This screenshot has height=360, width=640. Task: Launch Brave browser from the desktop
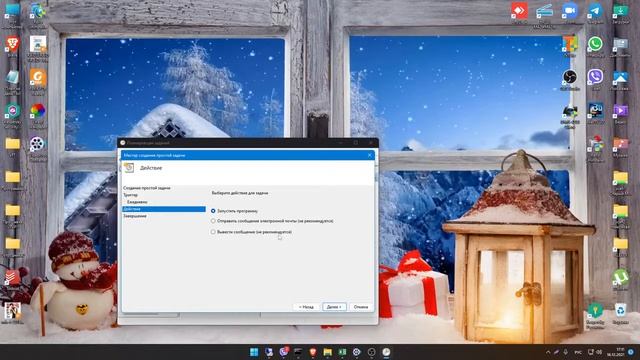(12, 44)
